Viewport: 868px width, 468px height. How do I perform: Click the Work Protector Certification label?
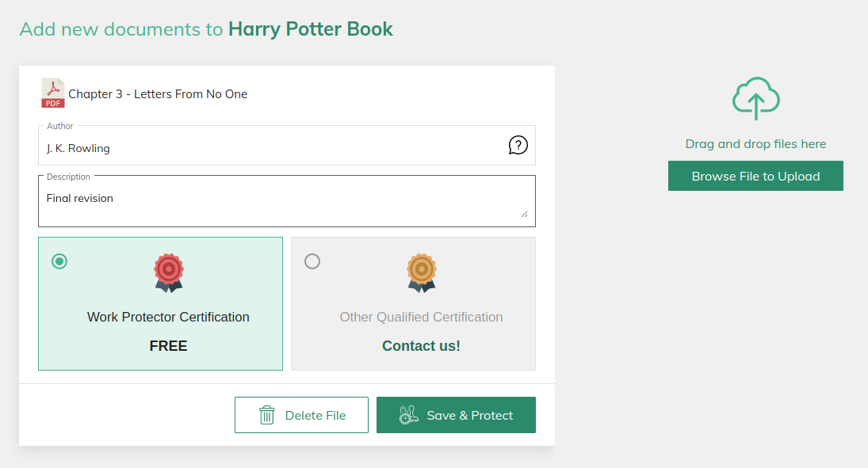[168, 317]
